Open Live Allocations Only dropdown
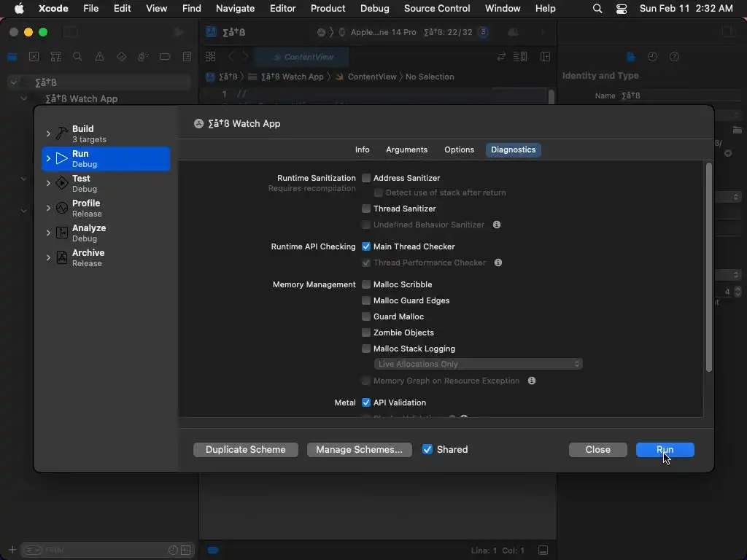747x560 pixels. [478, 365]
